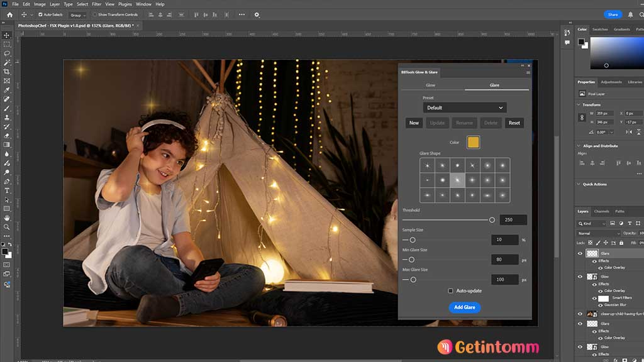
Task: Select the Magic Wand tool
Action: point(6,62)
